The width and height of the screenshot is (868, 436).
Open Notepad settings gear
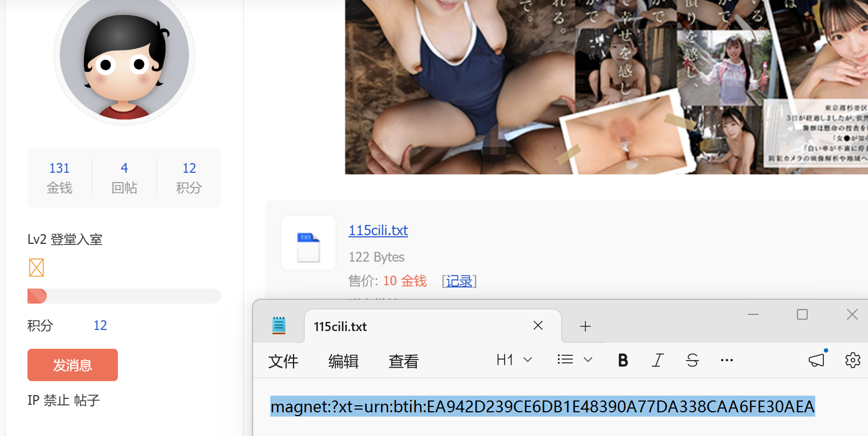tap(853, 360)
